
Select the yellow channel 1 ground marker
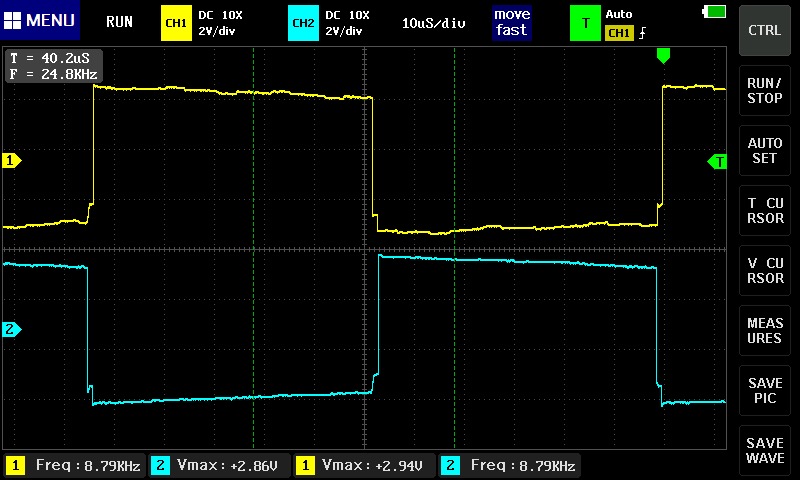[x=12, y=160]
